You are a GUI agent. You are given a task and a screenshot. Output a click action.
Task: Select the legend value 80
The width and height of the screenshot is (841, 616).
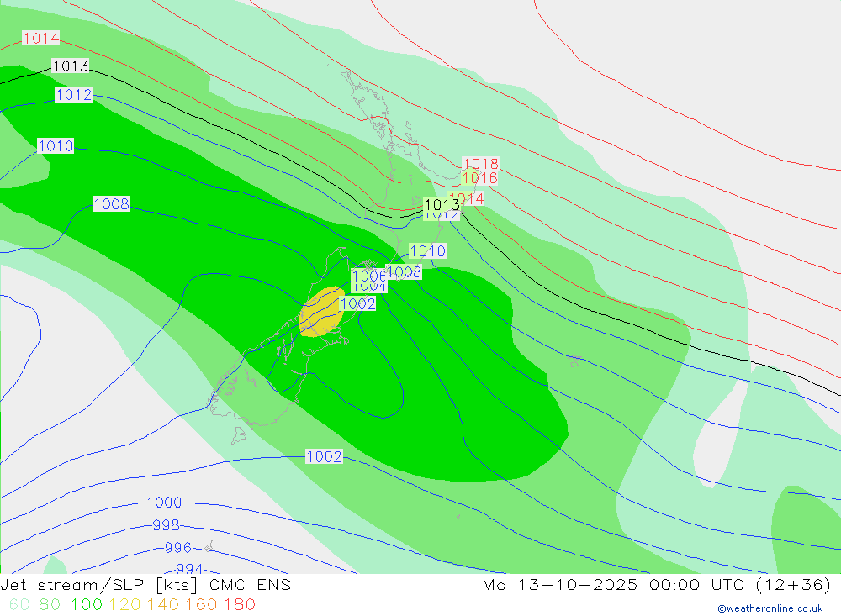[50, 604]
